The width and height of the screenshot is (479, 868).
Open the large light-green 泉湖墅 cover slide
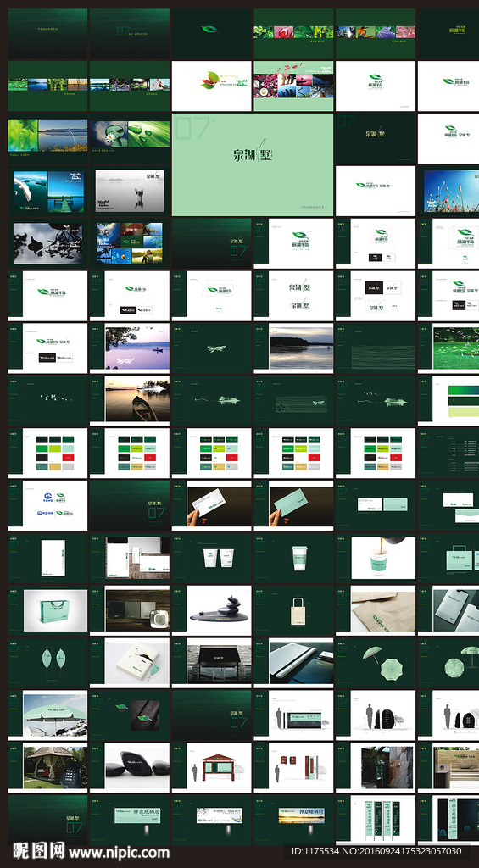[253, 165]
